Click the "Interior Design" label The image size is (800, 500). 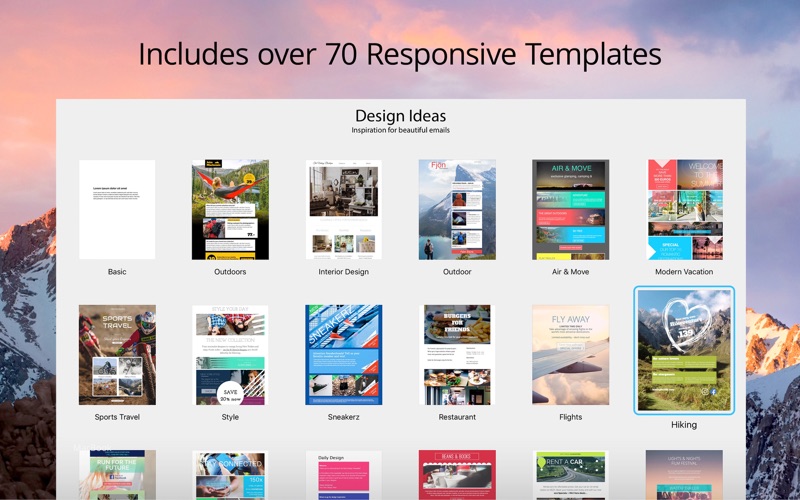coord(343,272)
